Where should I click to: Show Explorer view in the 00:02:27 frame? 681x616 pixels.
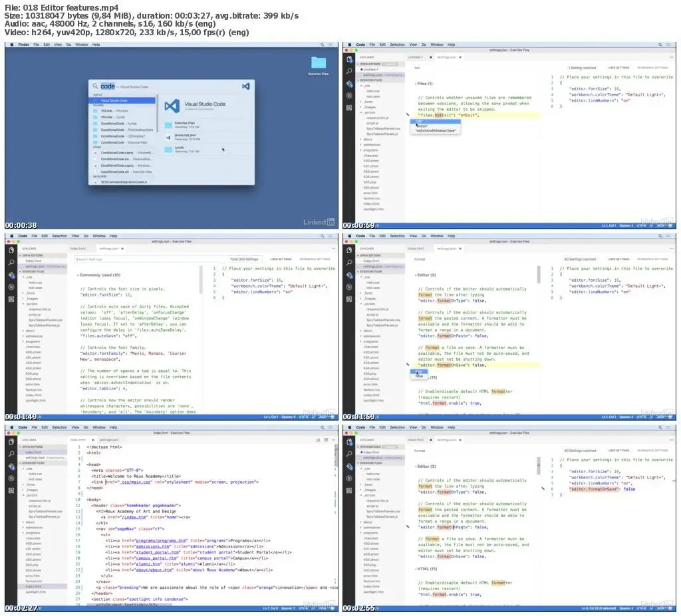point(11,442)
